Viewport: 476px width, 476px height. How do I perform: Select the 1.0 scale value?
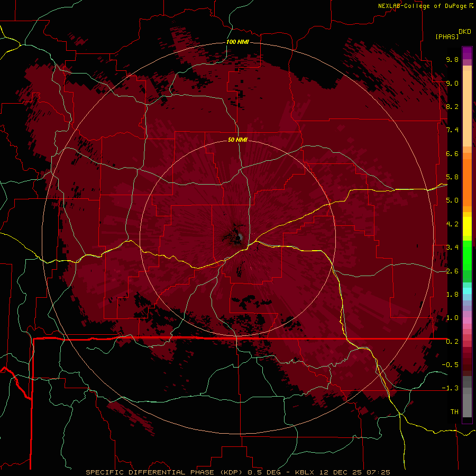452,318
